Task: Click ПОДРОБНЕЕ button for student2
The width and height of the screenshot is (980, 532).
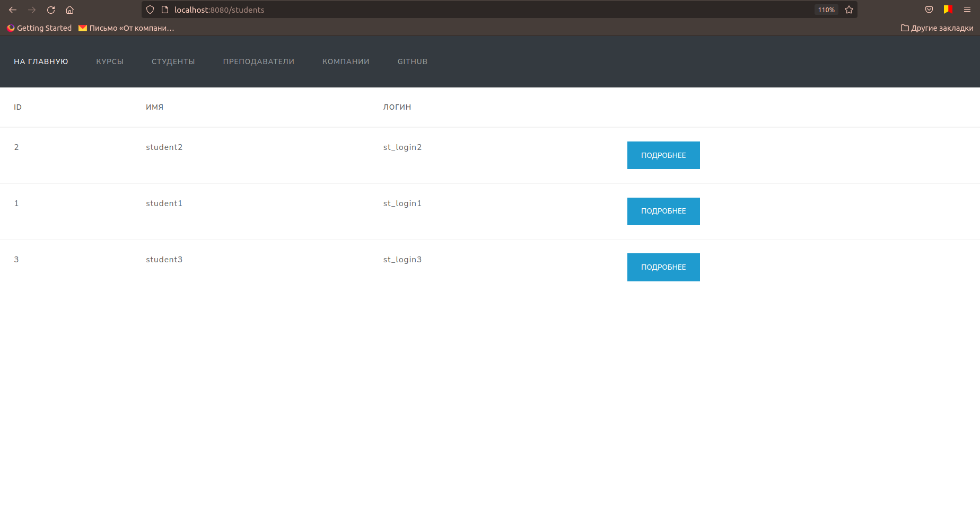Action: tap(663, 155)
